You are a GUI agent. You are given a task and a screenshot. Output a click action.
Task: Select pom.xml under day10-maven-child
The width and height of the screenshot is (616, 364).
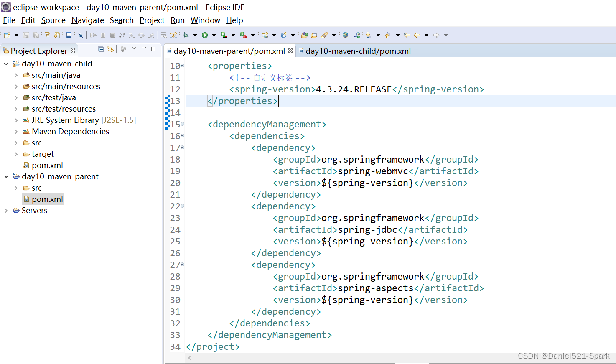tap(47, 165)
